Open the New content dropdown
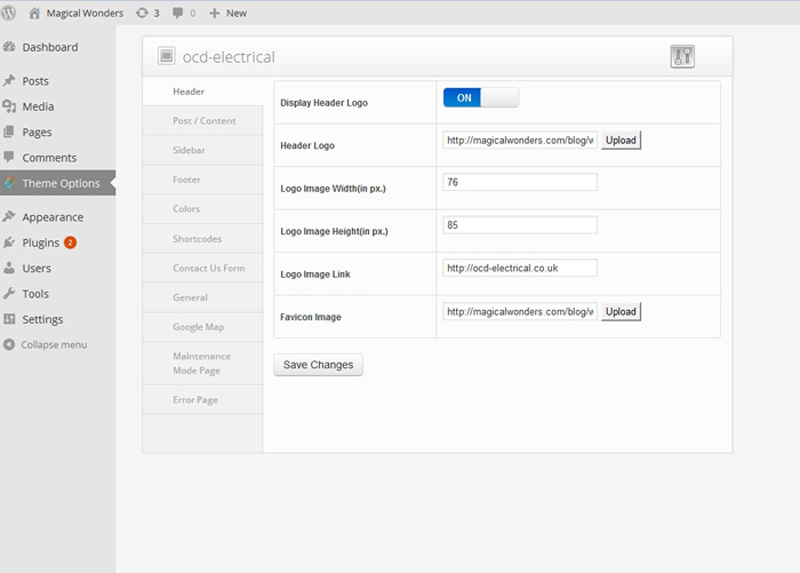This screenshot has height=573, width=800. tap(228, 13)
